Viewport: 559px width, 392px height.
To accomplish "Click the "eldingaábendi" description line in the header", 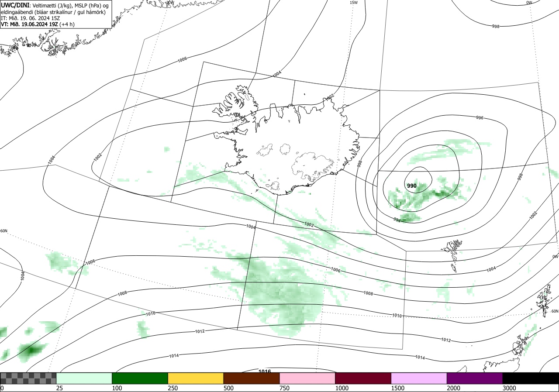I will (x=53, y=12).
